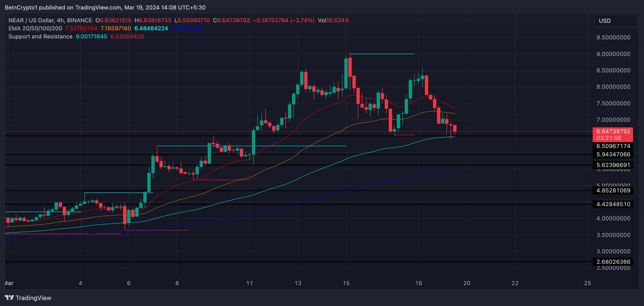Screen dimensions: 644x306
Task: Click the resistance value 9.00171845 in legend
Action: coord(91,37)
